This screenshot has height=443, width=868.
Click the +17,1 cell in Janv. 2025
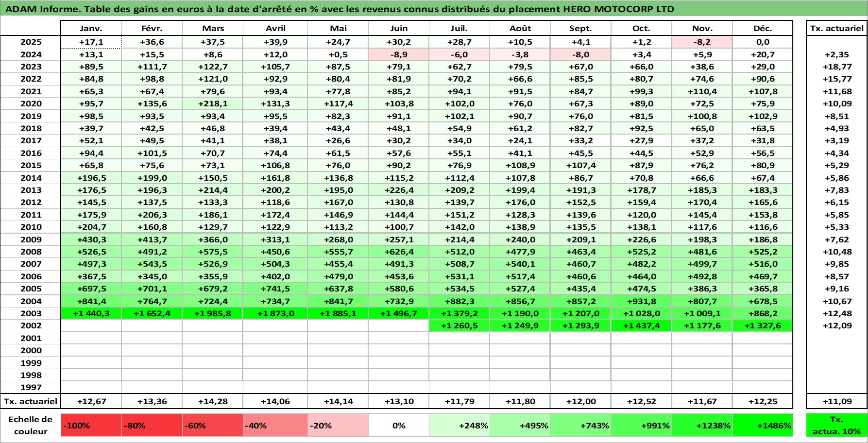[91, 42]
